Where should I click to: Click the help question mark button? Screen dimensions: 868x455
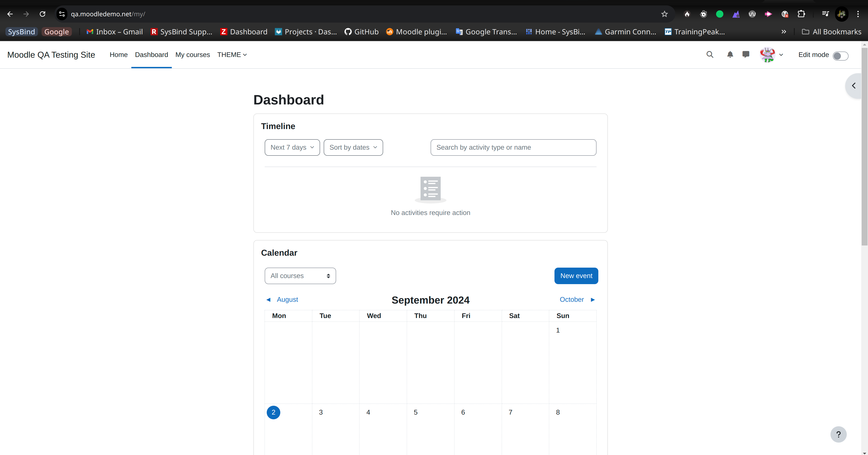(838, 434)
